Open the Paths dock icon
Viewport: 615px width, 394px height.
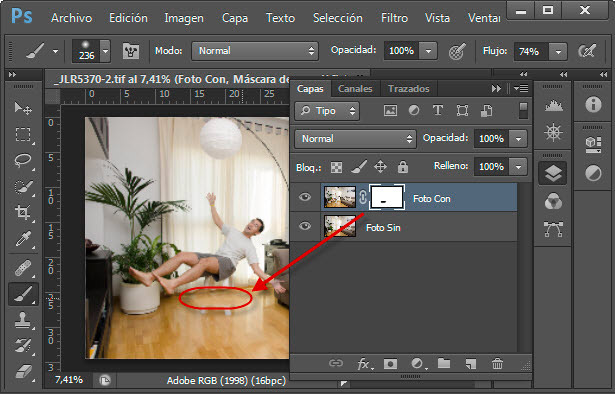tap(553, 229)
